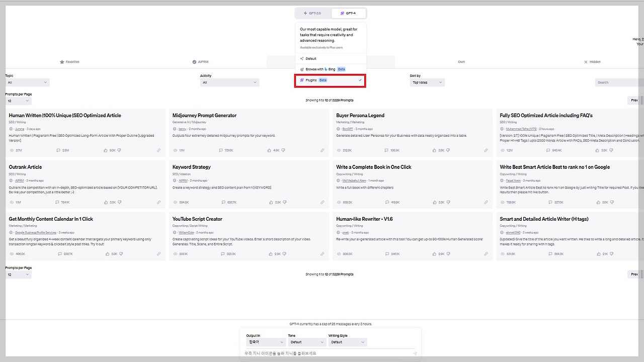
Task: Open the YouTube Script Creator prompt title
Action: pos(197,219)
